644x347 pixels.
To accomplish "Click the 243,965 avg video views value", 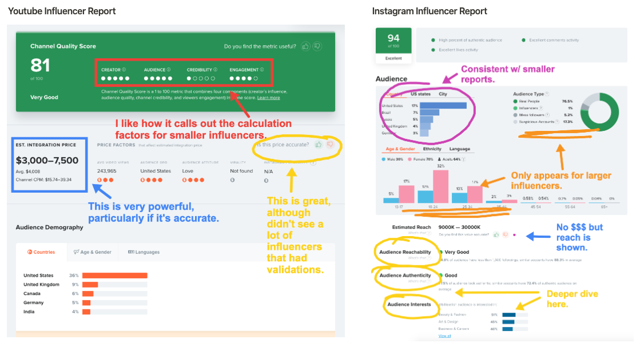I will tap(107, 171).
